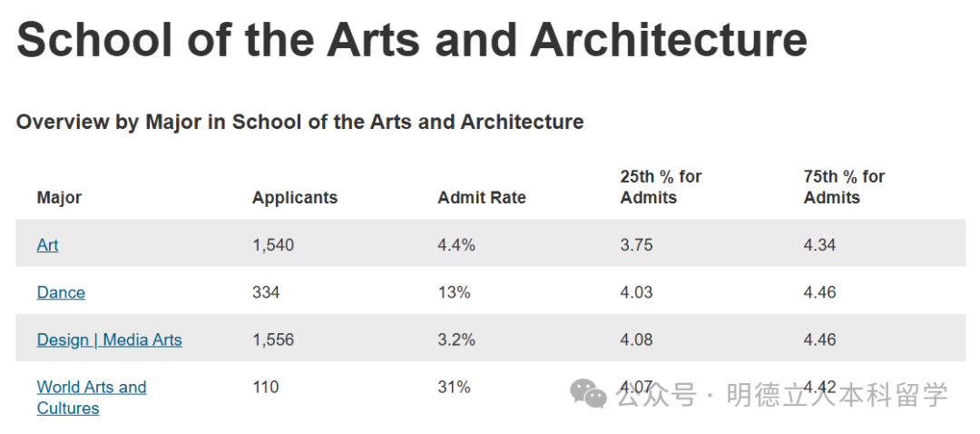Click the WeChat logo icon in watermark
Screen dimensions: 980x434
[588, 394]
